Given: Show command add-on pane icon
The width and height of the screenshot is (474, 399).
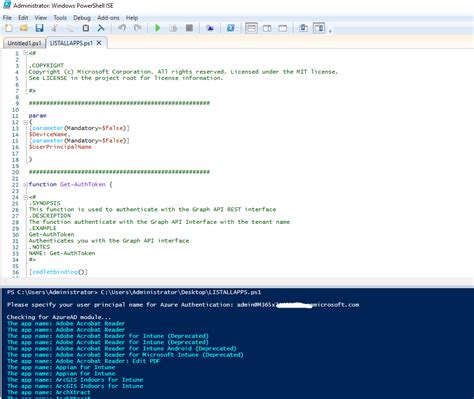Looking at the screenshot, I should 319,28.
